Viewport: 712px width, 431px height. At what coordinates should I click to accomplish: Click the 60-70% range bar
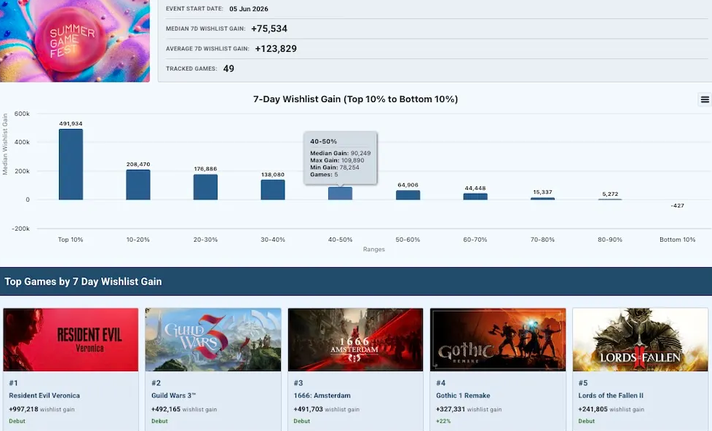475,197
